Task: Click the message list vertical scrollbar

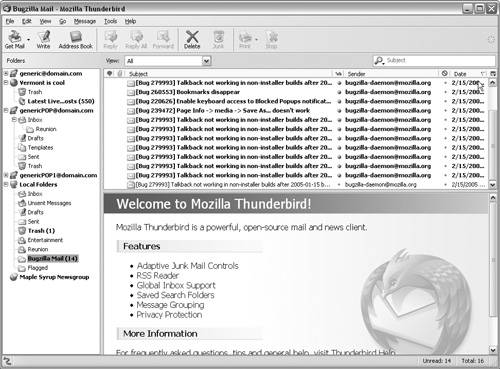Action: pyautogui.click(x=493, y=133)
